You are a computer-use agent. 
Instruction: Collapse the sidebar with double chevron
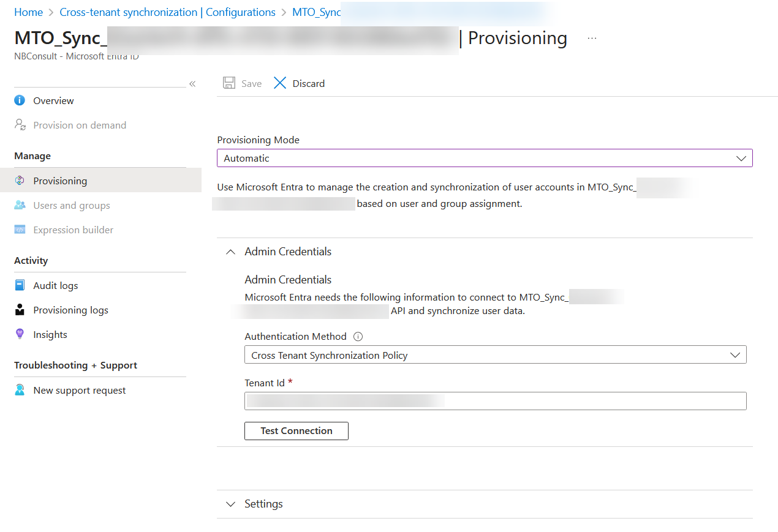[x=192, y=84]
